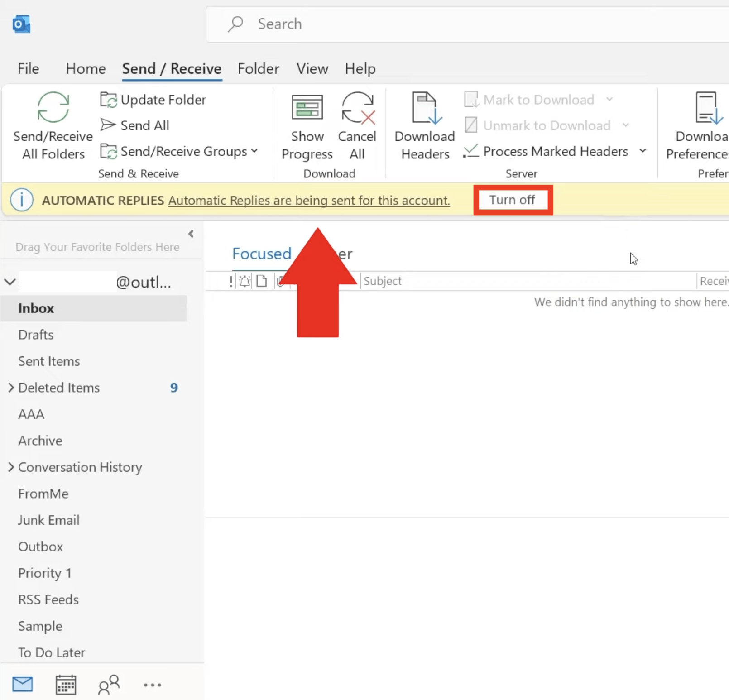
Task: Open Unmark to Download dropdown arrow
Action: [x=626, y=125]
